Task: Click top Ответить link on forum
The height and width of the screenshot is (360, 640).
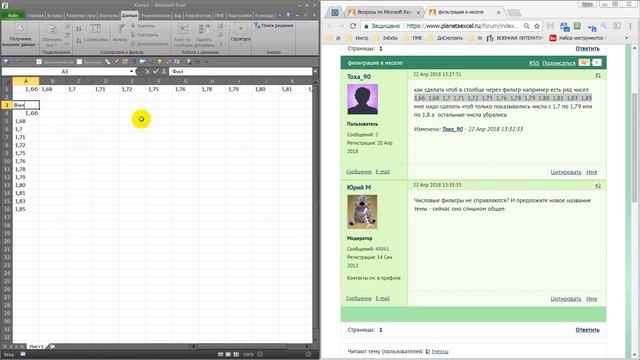Action: [x=587, y=49]
